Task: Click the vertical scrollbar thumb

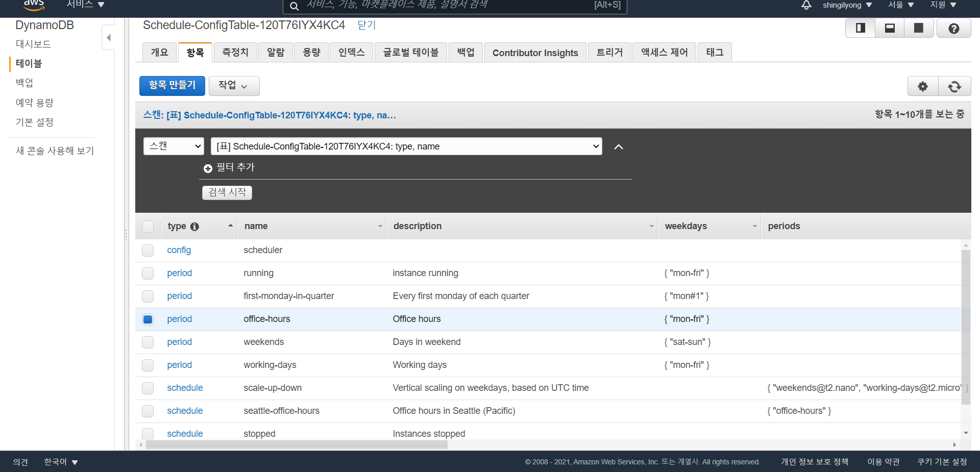Action: pyautogui.click(x=966, y=327)
